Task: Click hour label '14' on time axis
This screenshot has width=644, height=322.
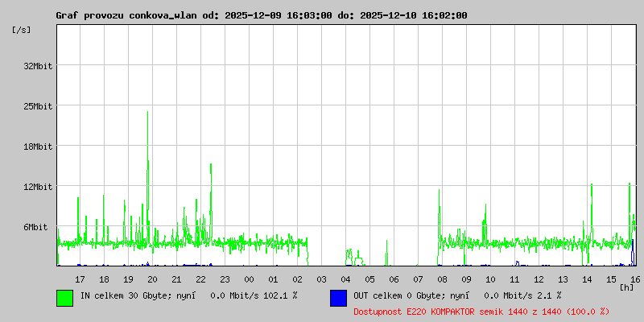Action: [x=588, y=279]
